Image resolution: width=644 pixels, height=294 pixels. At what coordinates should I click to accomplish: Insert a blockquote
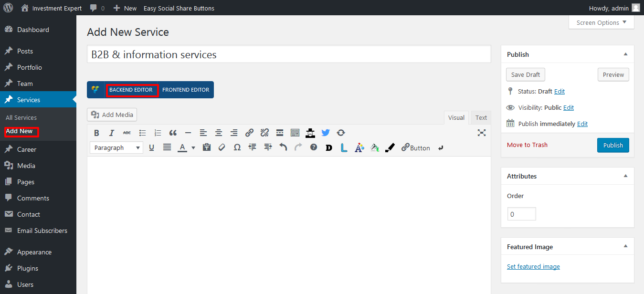[x=173, y=133]
